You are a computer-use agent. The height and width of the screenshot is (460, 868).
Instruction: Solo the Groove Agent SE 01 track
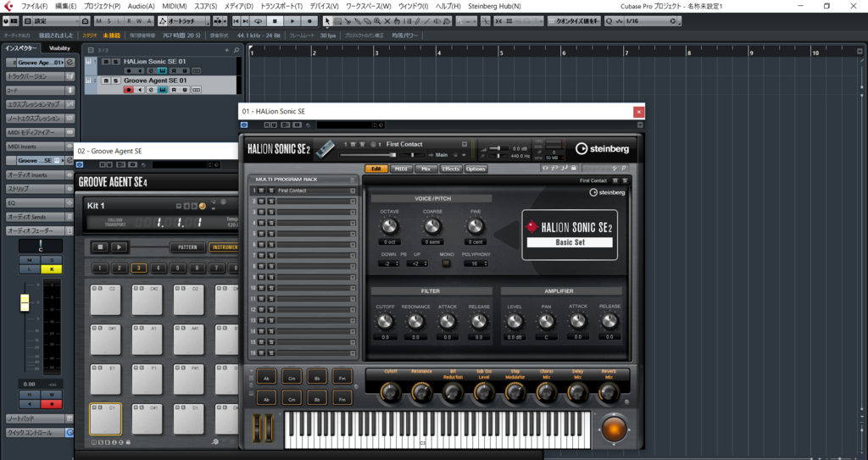pyautogui.click(x=115, y=80)
